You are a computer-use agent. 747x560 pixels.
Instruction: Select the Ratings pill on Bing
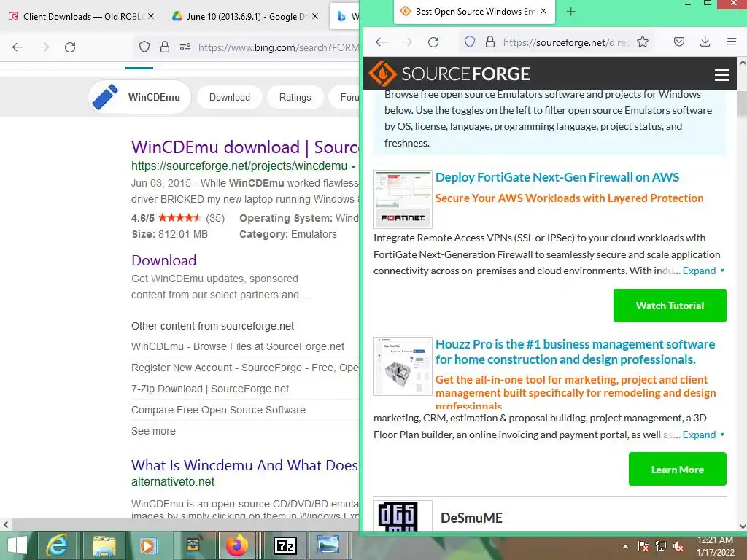pos(295,97)
